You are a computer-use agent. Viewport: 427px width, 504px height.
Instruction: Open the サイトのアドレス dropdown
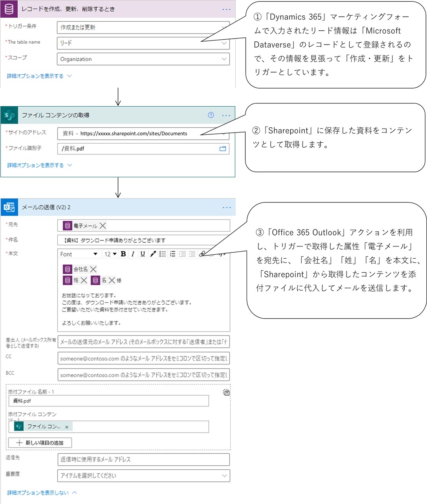pyautogui.click(x=143, y=133)
